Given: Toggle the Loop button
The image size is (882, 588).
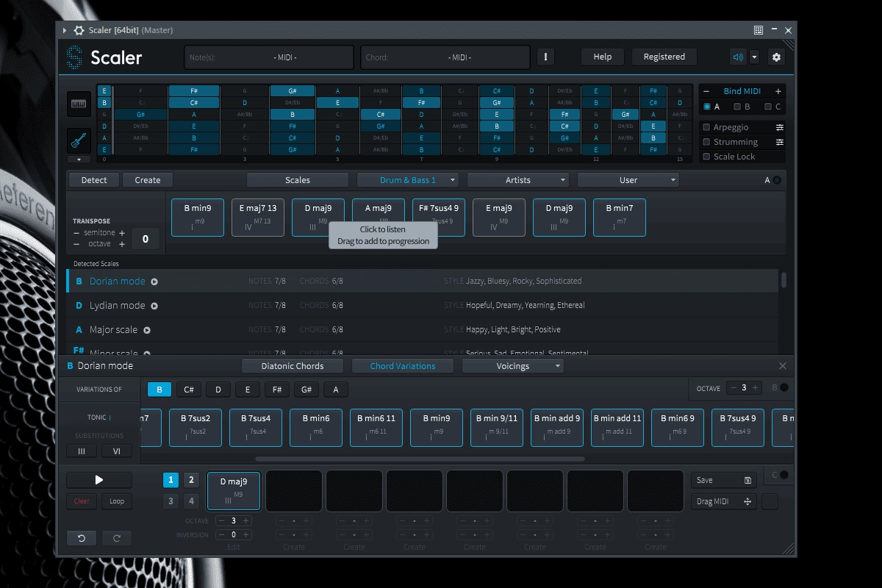Looking at the screenshot, I should [x=117, y=501].
